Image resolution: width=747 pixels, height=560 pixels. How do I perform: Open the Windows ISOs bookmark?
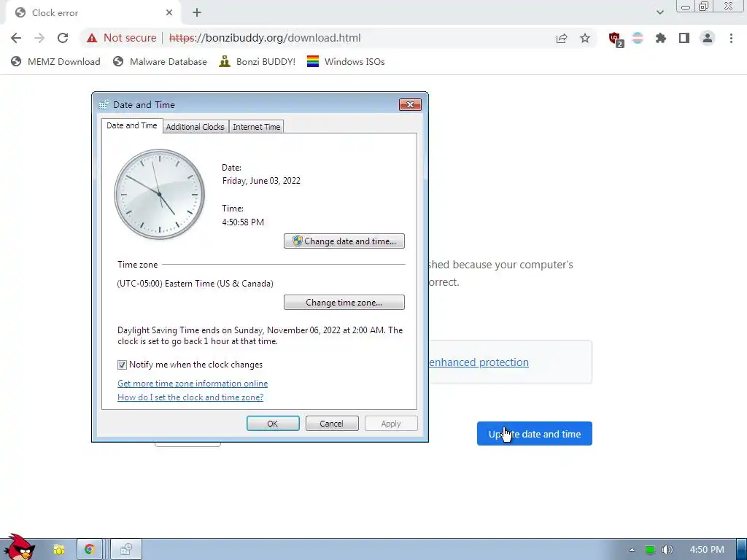(x=346, y=62)
